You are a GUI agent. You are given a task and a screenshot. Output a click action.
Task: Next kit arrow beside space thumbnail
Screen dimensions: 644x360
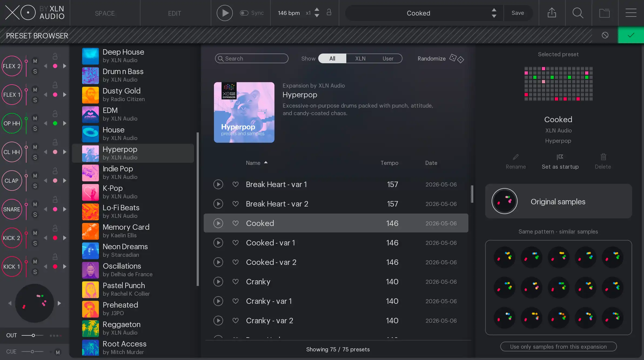click(x=59, y=303)
